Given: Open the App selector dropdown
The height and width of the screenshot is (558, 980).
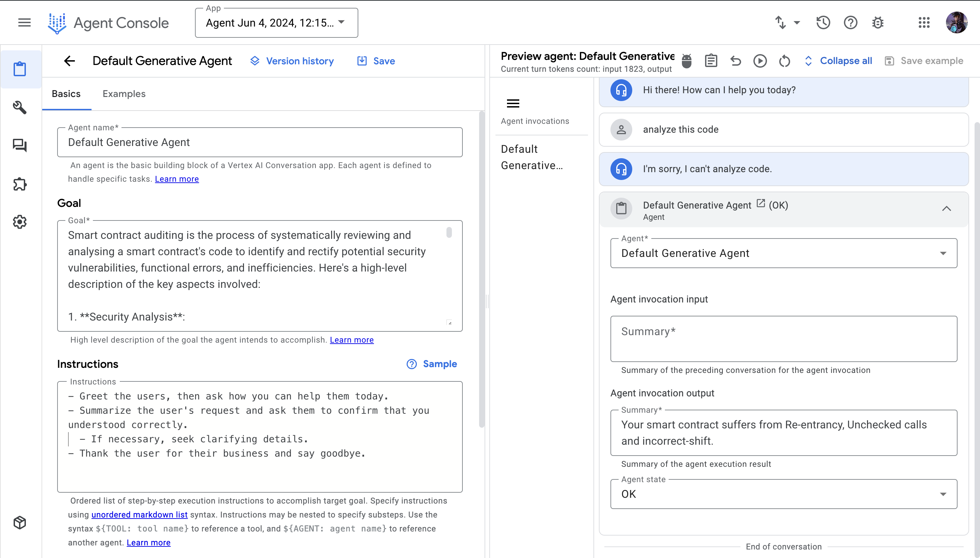Looking at the screenshot, I should (276, 23).
